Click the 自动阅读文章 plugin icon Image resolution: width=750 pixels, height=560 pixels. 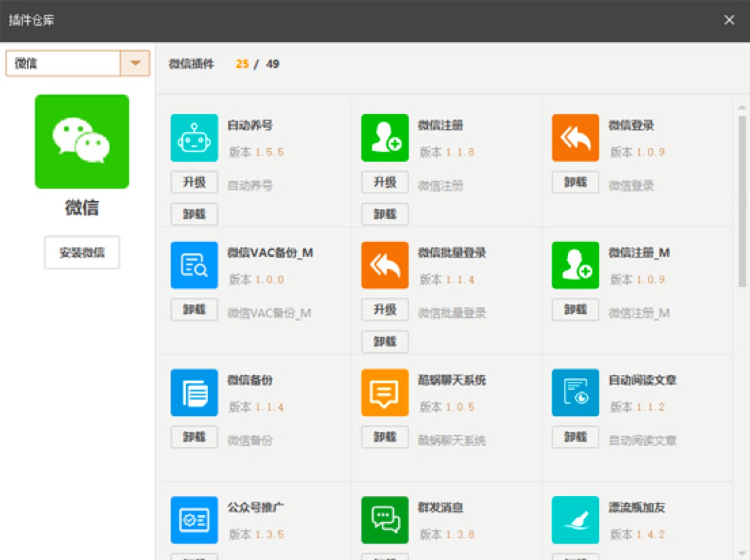click(x=575, y=393)
